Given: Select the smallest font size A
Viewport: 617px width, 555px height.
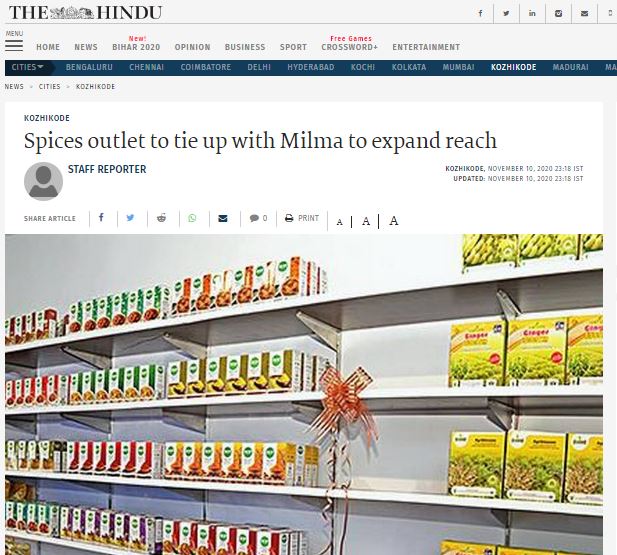Looking at the screenshot, I should click(x=340, y=222).
